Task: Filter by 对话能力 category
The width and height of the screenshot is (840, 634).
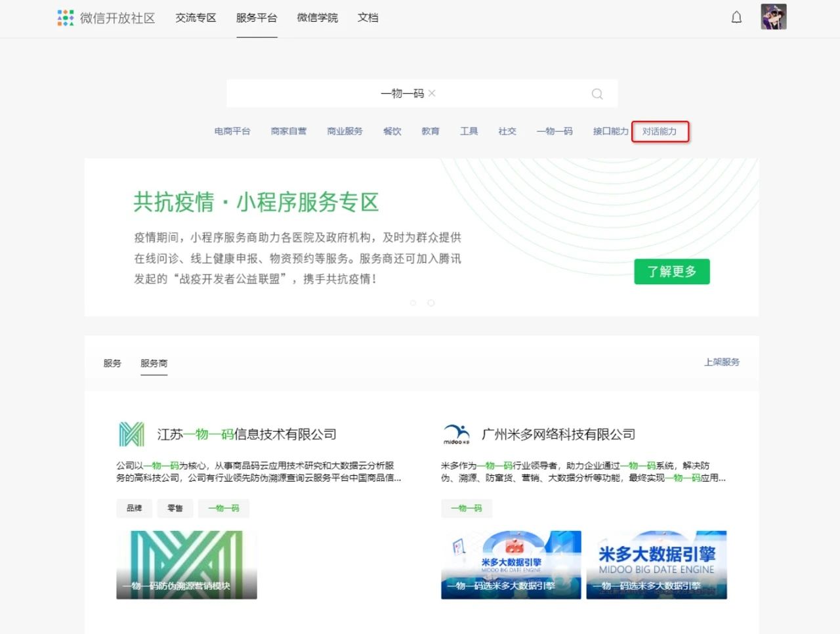Action: [660, 131]
